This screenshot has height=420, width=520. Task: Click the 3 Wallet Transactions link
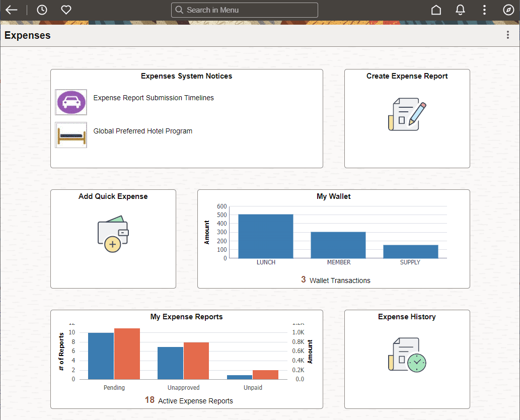click(x=335, y=279)
